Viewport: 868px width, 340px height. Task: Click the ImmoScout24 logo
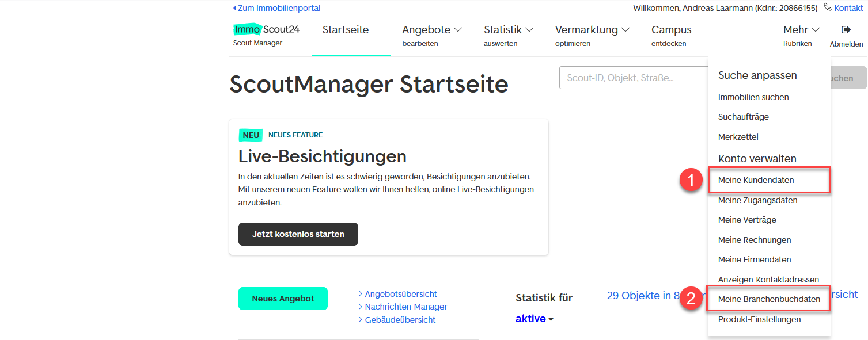[x=266, y=30]
